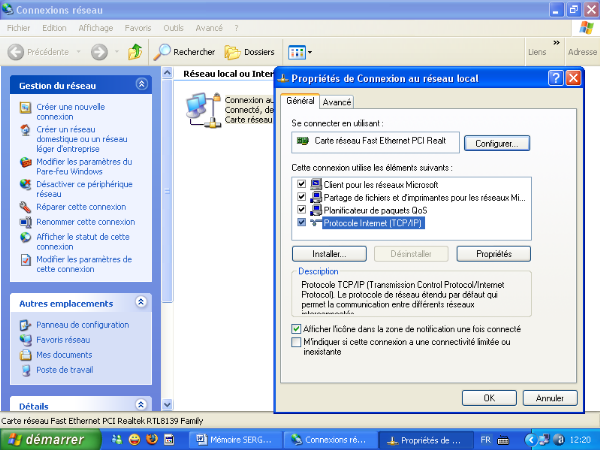Expand the Liens toolbar chevron
The height and width of the screenshot is (450, 600).
(556, 42)
